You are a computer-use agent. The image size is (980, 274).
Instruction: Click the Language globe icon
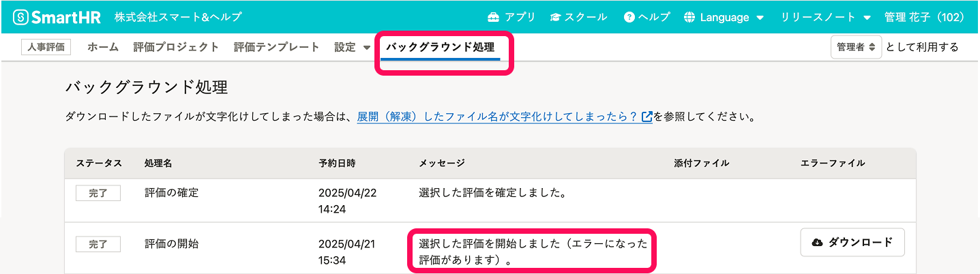pyautogui.click(x=689, y=17)
